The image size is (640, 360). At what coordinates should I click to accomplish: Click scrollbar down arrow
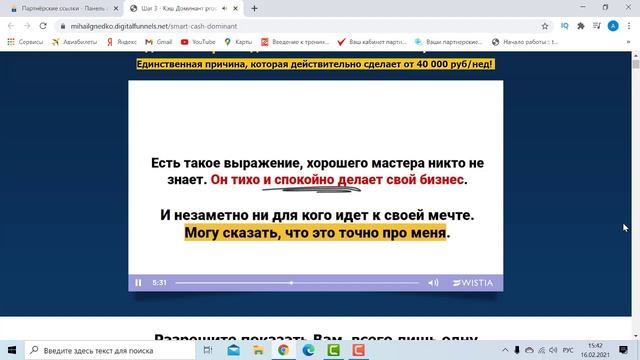tap(636, 336)
